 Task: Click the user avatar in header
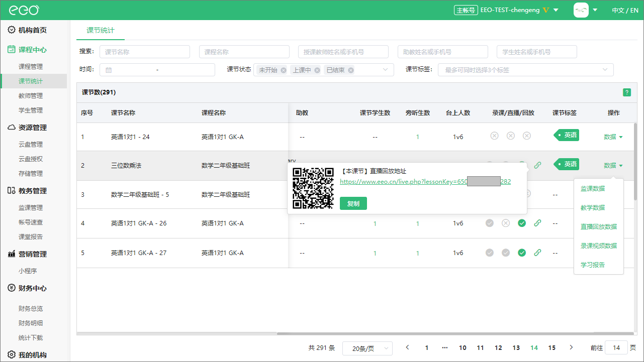[581, 10]
